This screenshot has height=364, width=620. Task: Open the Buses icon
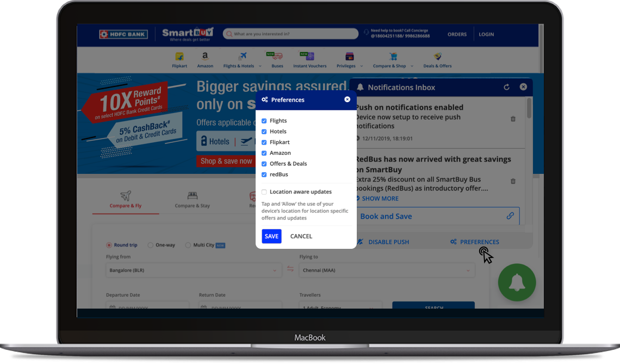(275, 56)
